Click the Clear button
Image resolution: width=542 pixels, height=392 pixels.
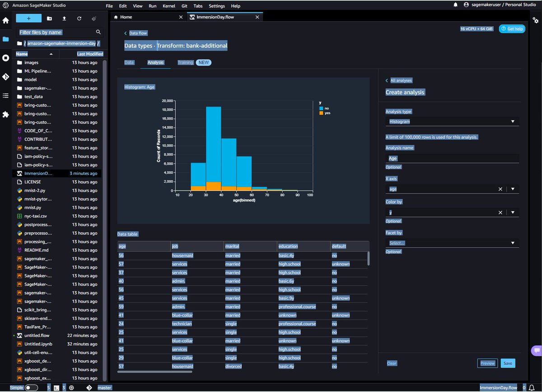(x=392, y=363)
